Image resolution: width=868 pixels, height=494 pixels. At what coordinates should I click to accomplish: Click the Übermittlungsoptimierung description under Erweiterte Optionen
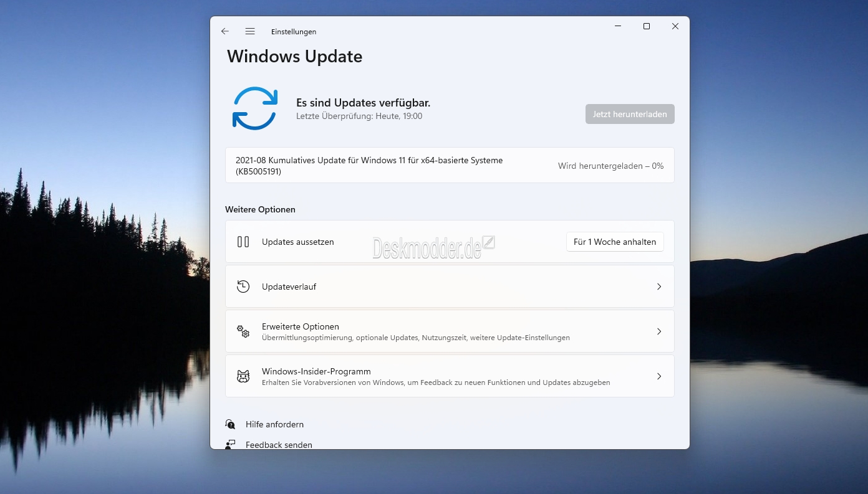[x=416, y=338]
